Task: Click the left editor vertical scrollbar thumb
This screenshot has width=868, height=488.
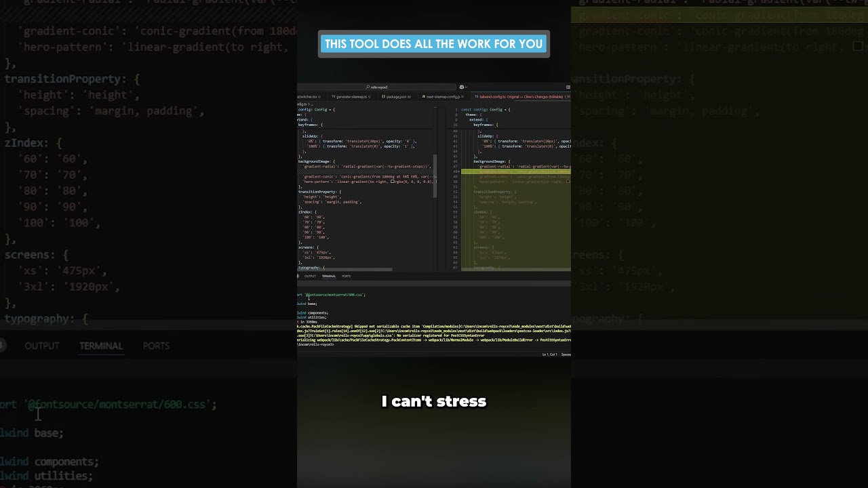Action: pyautogui.click(x=435, y=176)
